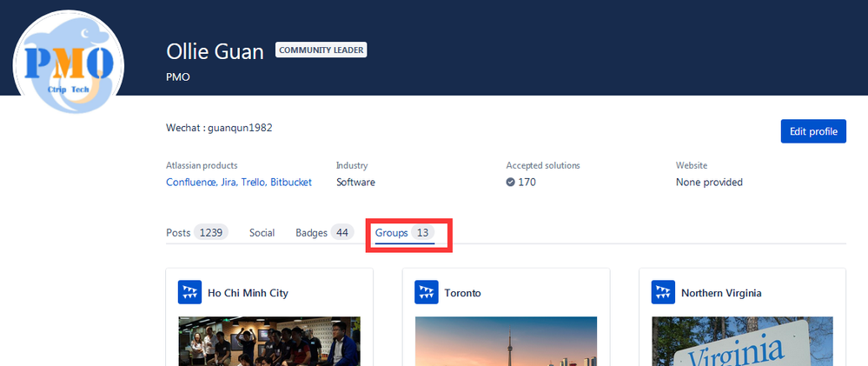Viewport: 868px width, 366px height.
Task: Click the Ho Chi Minh City group photo
Action: 269,341
